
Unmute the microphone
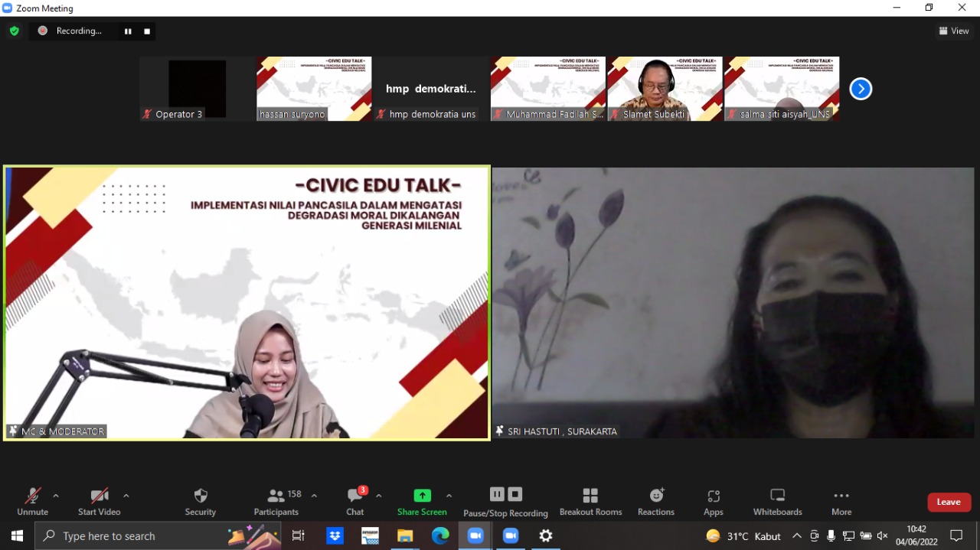[x=32, y=501]
